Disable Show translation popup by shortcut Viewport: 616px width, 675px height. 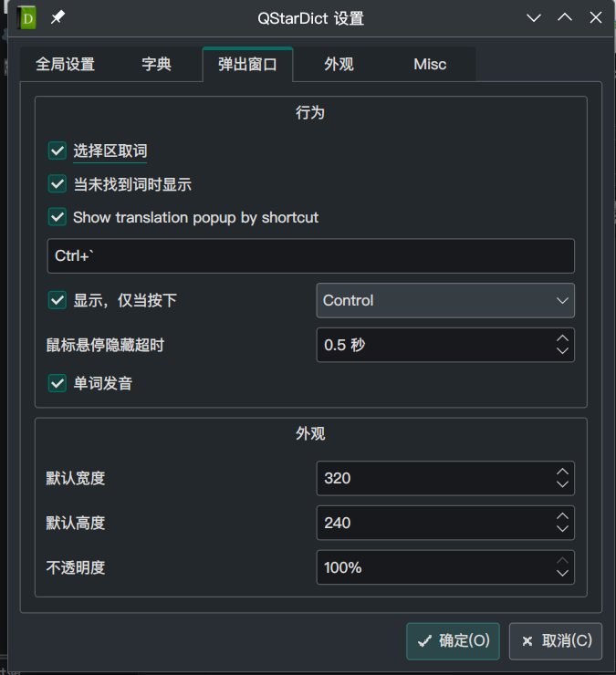pos(57,217)
